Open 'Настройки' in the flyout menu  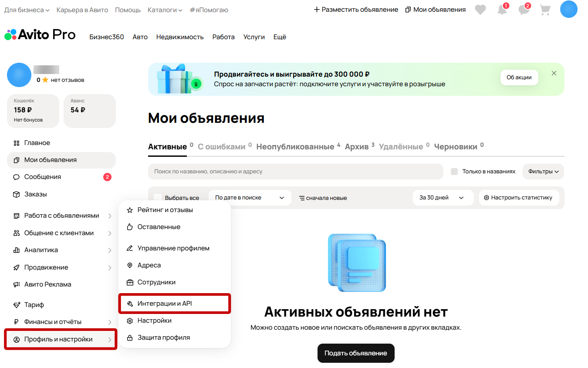(174, 321)
